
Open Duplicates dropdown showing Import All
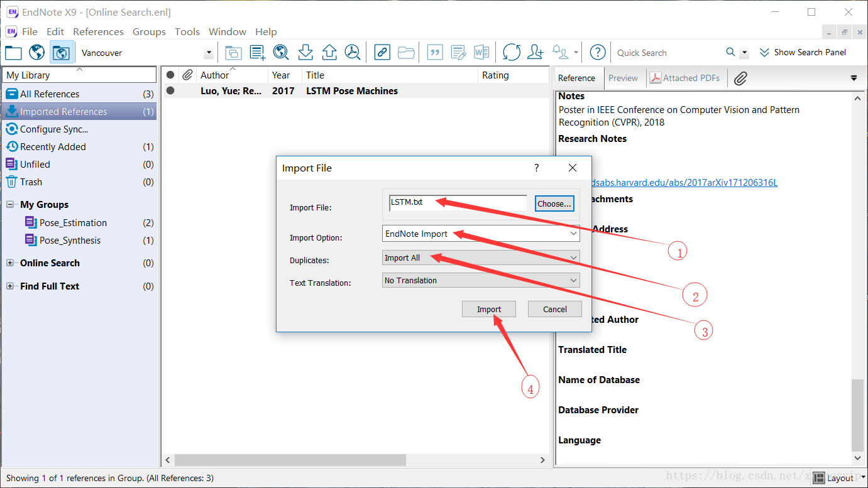(481, 258)
